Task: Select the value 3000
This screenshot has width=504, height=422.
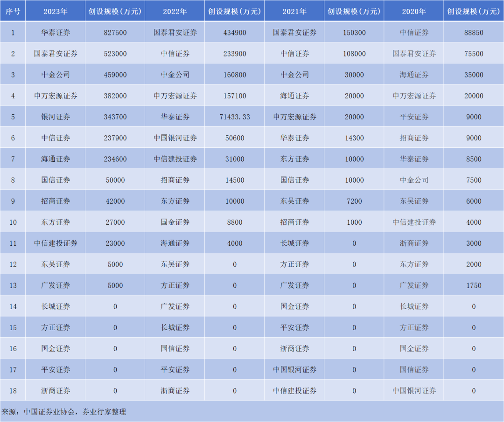Action: [474, 243]
